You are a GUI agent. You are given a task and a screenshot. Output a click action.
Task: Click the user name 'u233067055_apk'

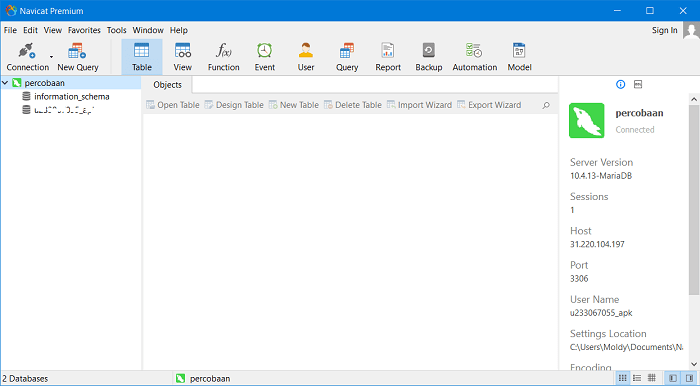(x=601, y=313)
